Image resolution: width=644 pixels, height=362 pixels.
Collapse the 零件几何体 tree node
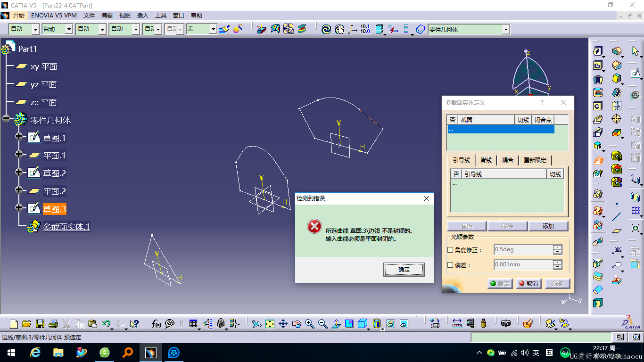[6, 119]
